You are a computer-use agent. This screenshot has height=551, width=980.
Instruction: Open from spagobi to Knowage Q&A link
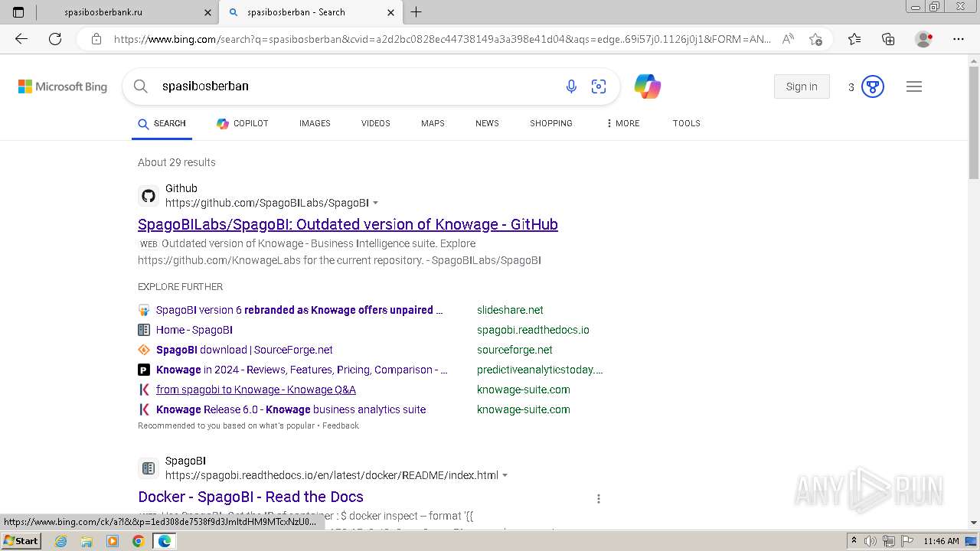[x=256, y=390]
